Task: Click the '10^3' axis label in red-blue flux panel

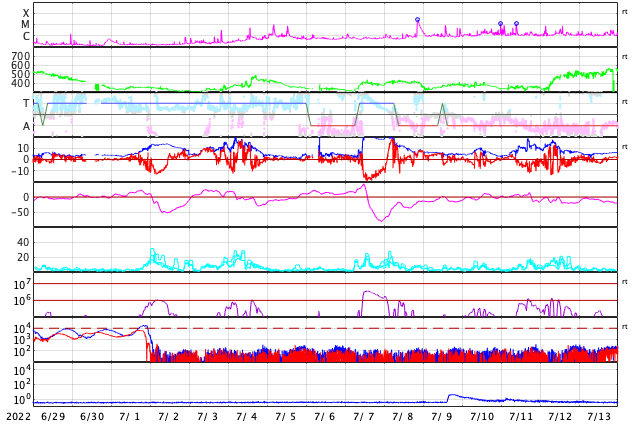Action: click(x=22, y=340)
